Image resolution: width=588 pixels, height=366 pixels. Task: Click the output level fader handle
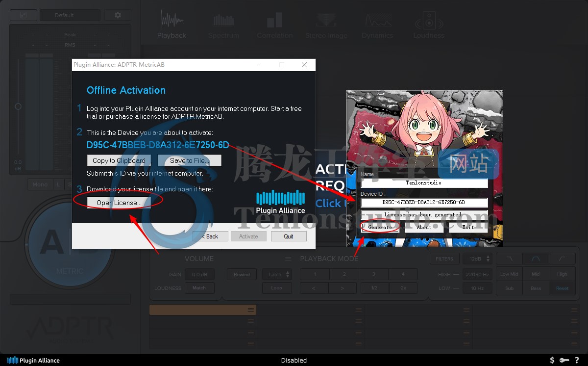coord(18,106)
